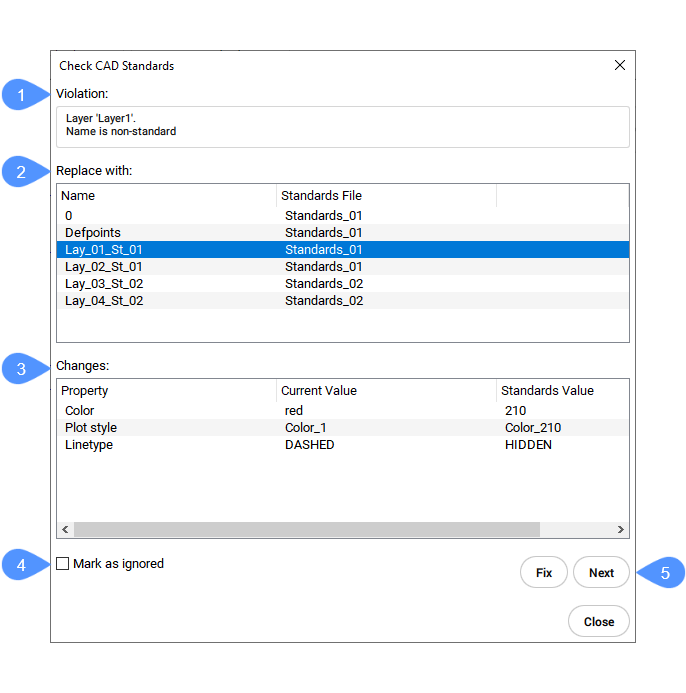This screenshot has height=693, width=686.
Task: Close the Check CAD Standards dialog with X
Action: coord(619,66)
